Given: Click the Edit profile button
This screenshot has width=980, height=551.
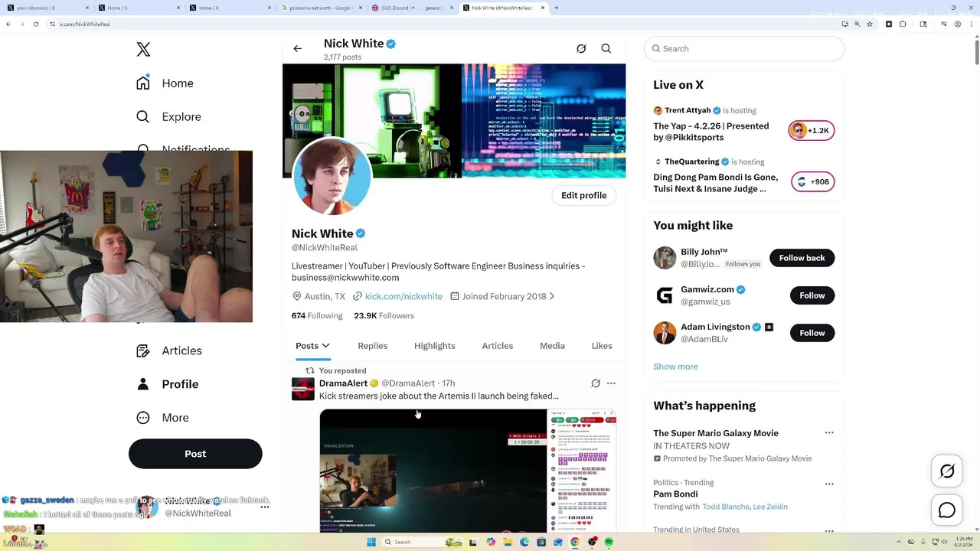Looking at the screenshot, I should click(x=584, y=195).
